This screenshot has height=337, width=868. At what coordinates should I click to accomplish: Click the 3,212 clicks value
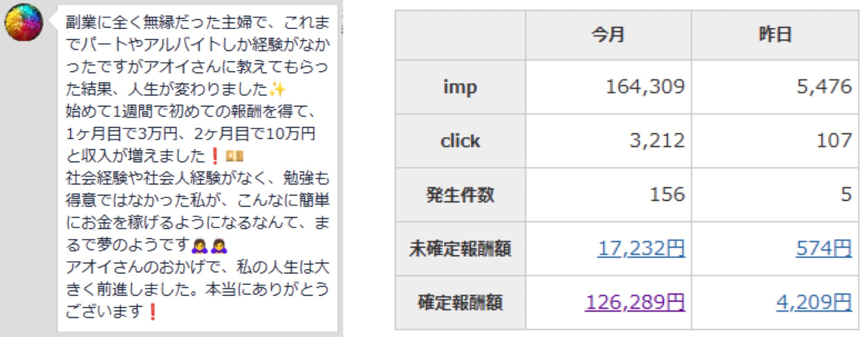[657, 141]
